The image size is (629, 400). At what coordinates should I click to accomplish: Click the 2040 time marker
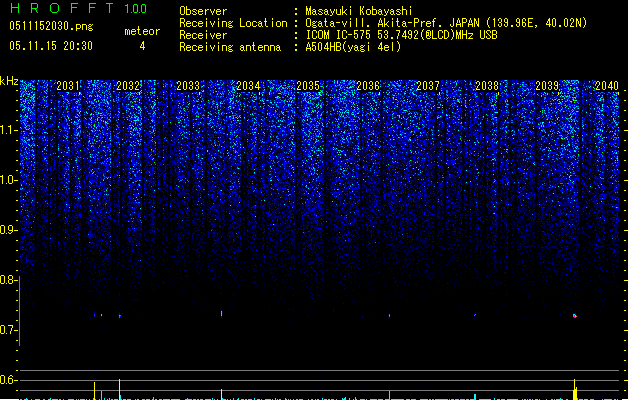[607, 86]
